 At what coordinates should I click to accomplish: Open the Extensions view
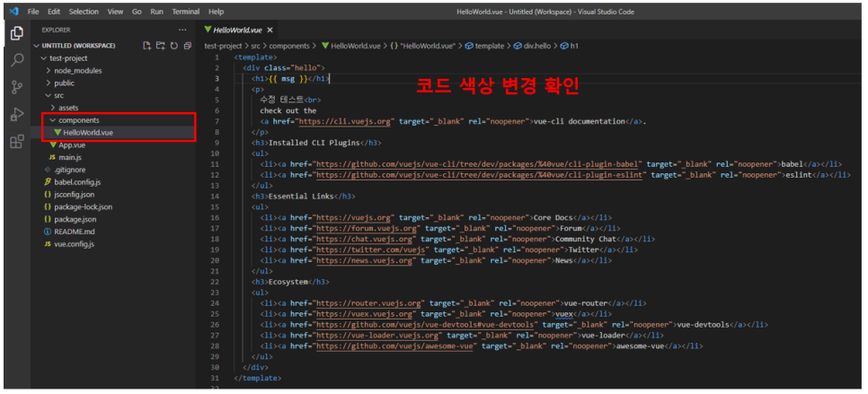[16, 142]
